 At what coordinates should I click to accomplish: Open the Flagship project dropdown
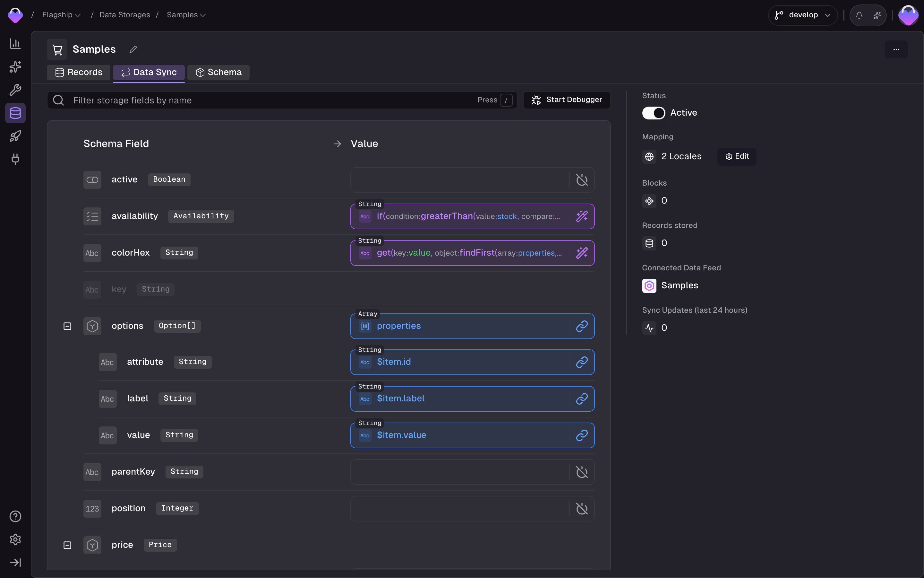(x=61, y=15)
